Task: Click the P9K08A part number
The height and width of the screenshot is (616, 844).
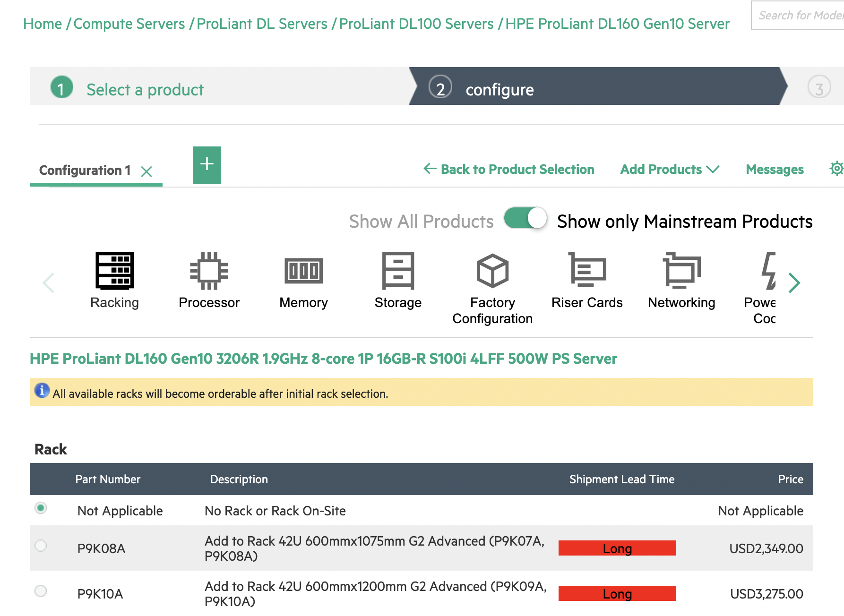Action: (x=101, y=548)
